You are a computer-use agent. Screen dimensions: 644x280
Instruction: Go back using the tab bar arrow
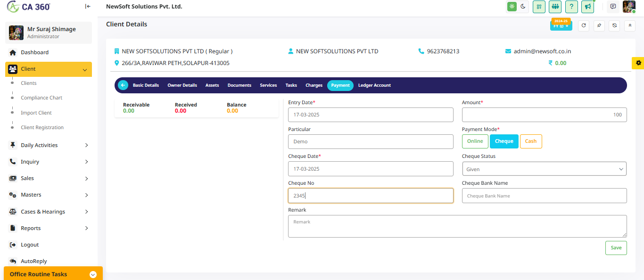click(x=123, y=85)
